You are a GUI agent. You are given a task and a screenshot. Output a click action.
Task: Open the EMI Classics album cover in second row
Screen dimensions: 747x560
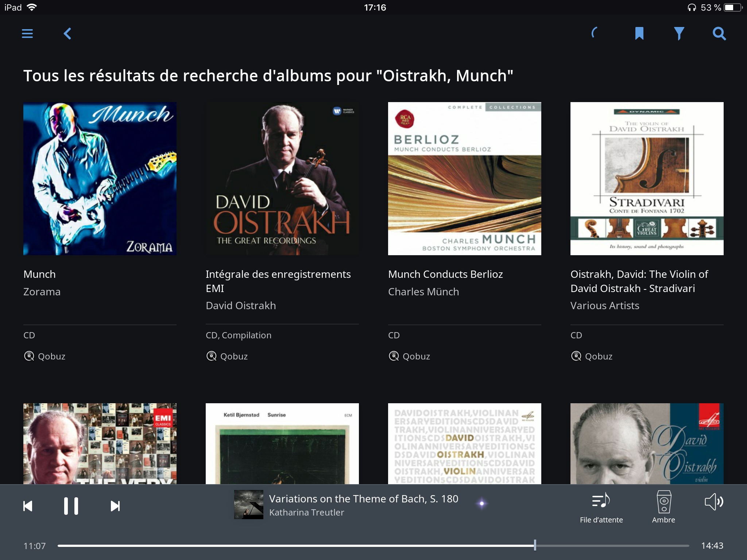point(100,444)
